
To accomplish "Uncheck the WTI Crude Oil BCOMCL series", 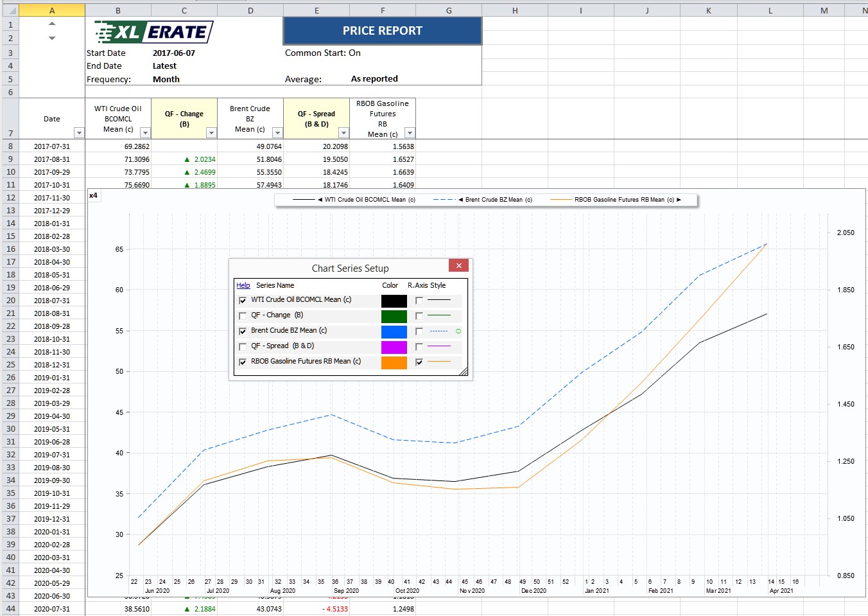I will 243,300.
